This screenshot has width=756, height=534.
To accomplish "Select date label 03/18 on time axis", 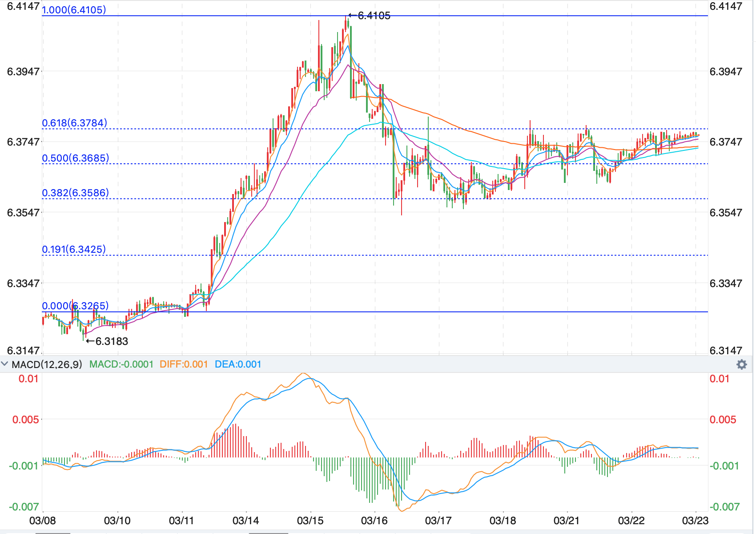I will (503, 520).
